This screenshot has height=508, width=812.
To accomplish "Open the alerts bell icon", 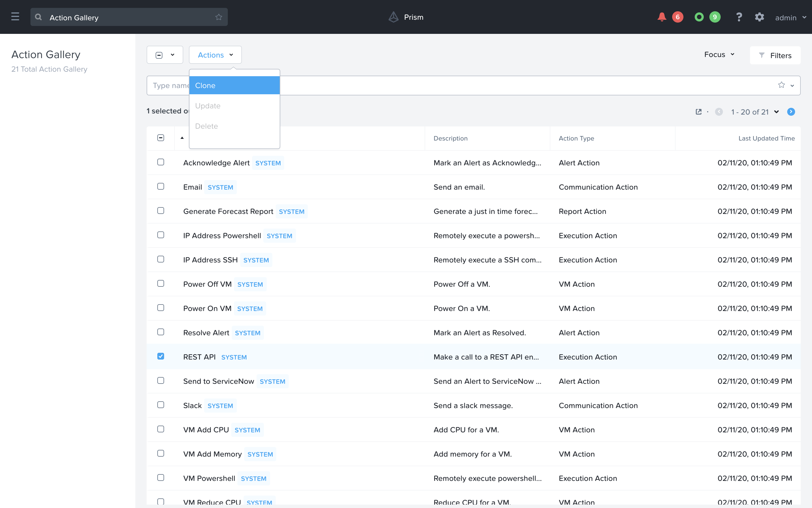I will (x=662, y=17).
